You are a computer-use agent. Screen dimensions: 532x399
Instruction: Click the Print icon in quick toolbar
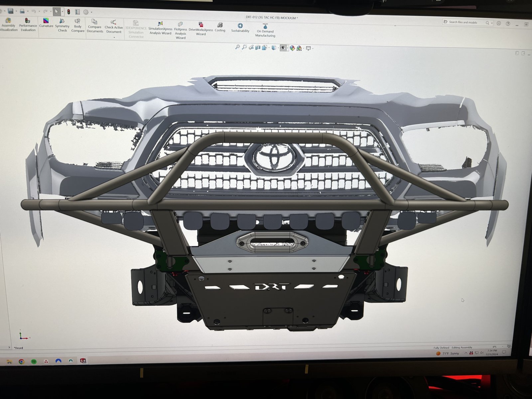point(22,11)
